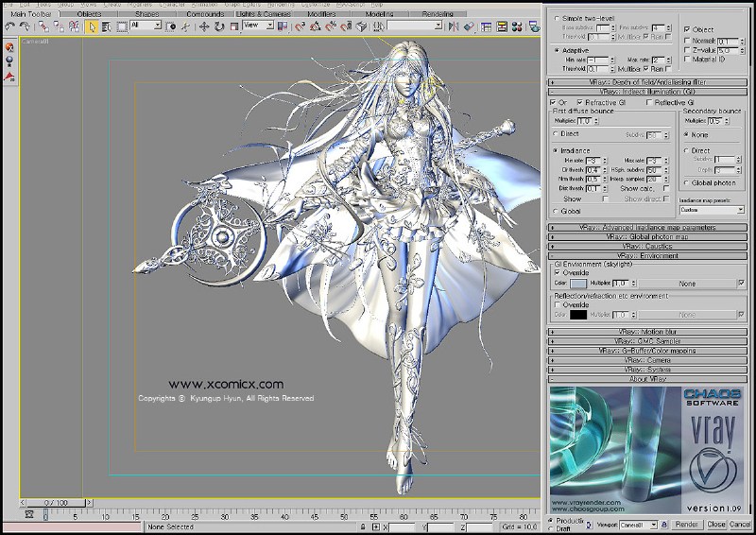The width and height of the screenshot is (756, 535).
Task: Click the First diffuse bounce Multiplier field
Action: point(583,121)
